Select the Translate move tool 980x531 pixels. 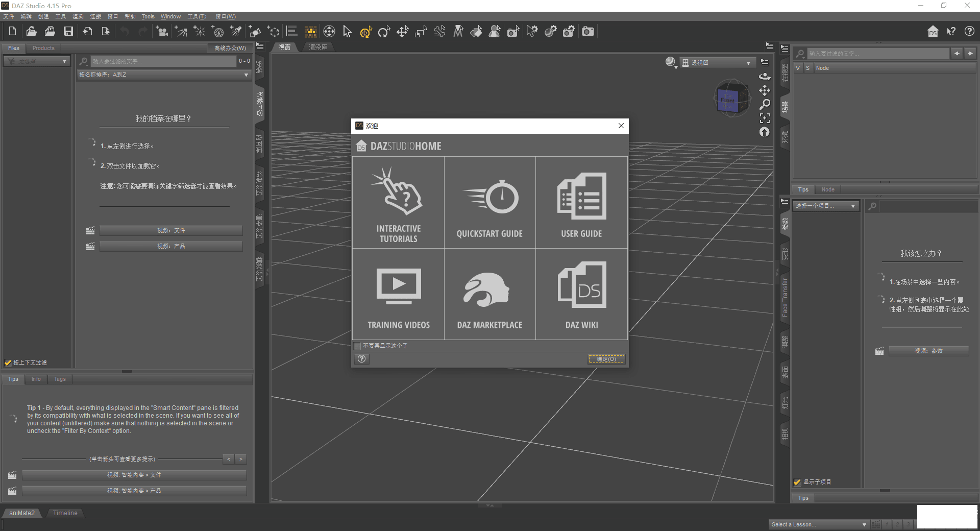402,32
